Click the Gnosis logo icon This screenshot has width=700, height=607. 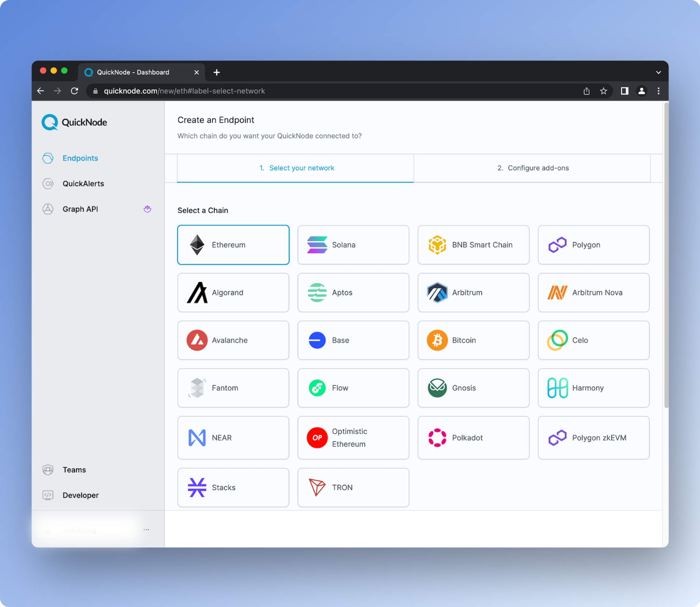437,388
